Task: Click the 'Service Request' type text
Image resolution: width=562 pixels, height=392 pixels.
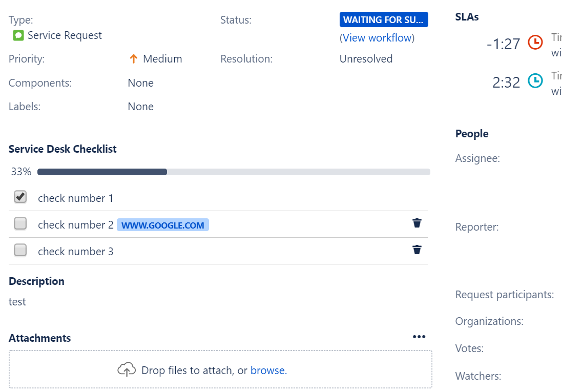Action: click(65, 35)
